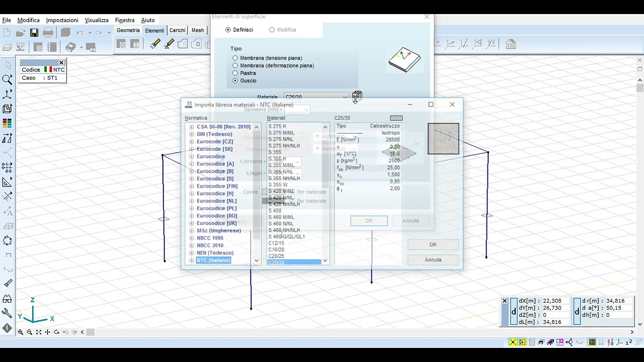
Task: Click the storeys layers icon
Action: coord(7,47)
